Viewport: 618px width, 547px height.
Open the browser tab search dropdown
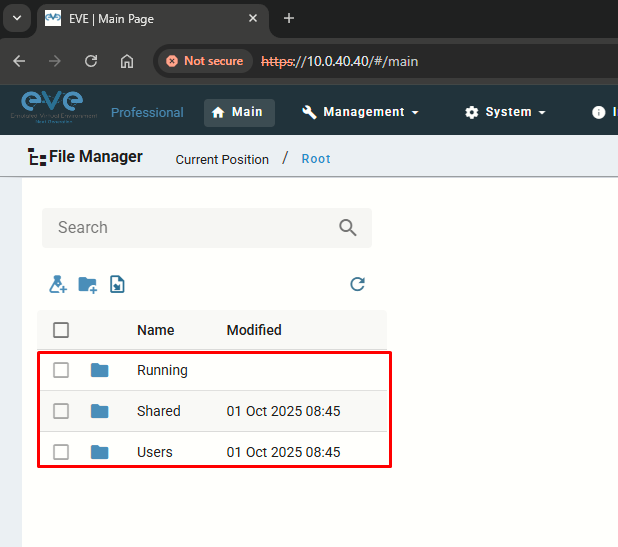17,18
